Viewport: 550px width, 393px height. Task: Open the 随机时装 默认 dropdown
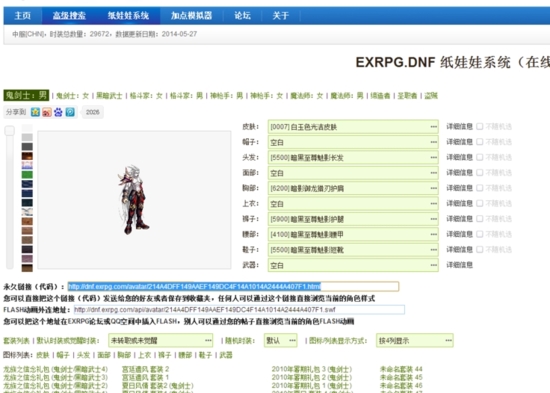coord(281,340)
